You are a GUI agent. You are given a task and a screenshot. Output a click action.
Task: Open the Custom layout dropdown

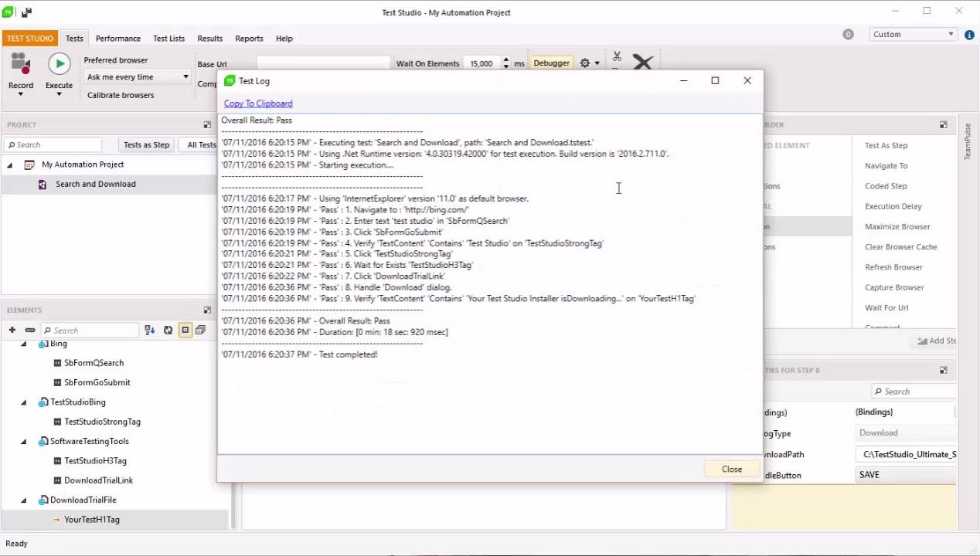[914, 34]
